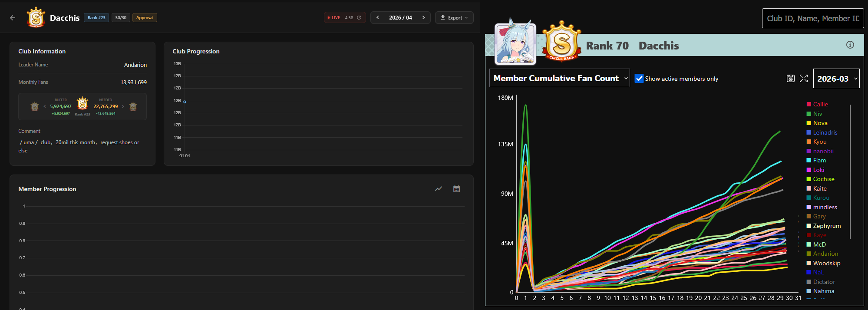The image size is (868, 310).
Task: Click the Nahima legend entry
Action: coord(820,291)
